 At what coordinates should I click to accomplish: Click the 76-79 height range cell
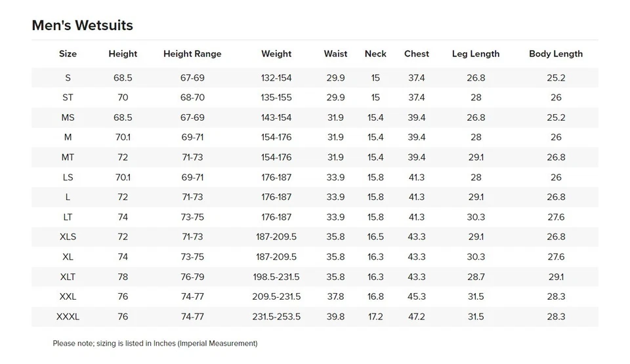coord(192,277)
